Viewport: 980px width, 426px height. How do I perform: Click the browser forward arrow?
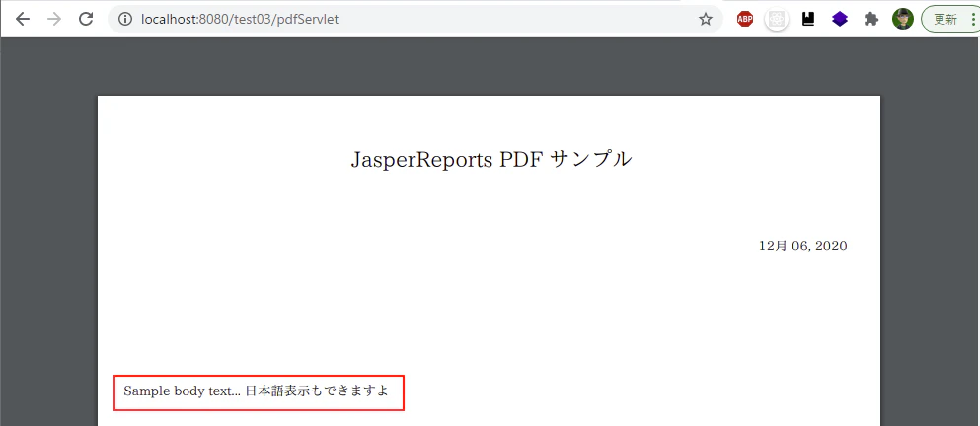click(x=54, y=19)
